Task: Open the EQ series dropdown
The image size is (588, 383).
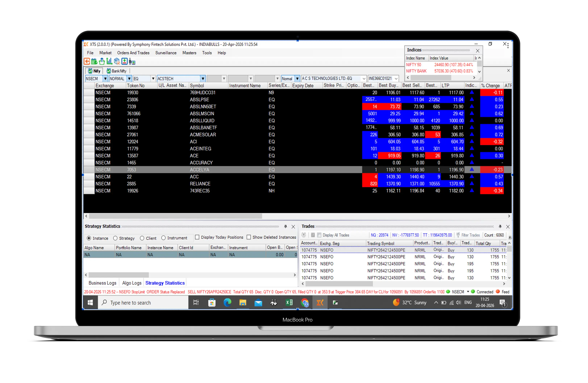Action: 153,79
